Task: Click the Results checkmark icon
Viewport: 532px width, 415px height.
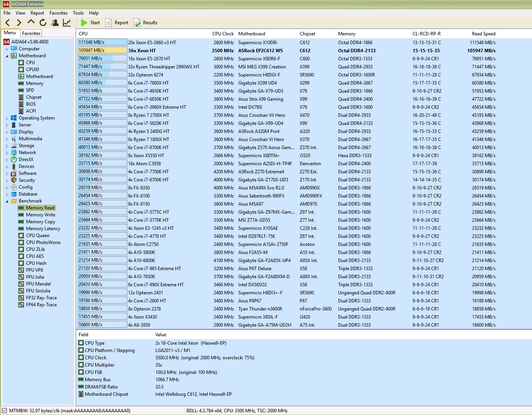Action: pos(137,23)
